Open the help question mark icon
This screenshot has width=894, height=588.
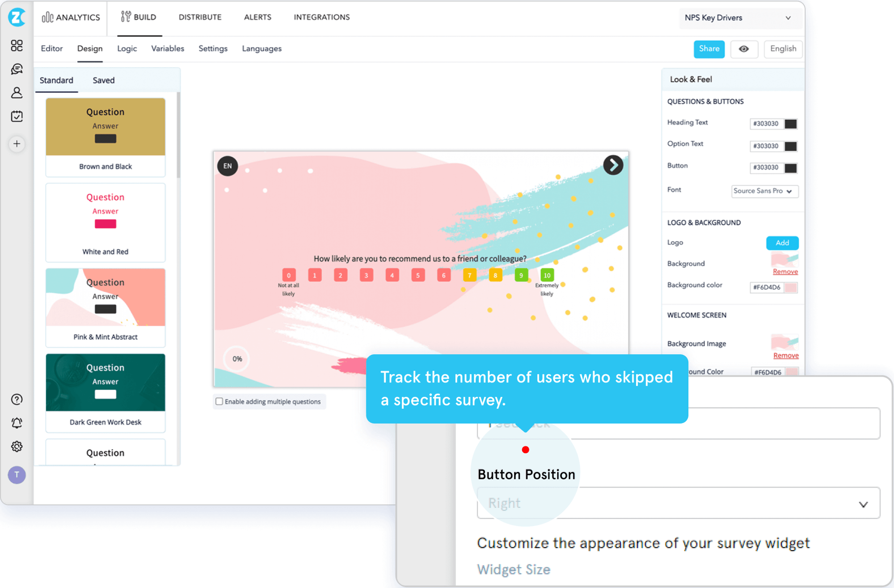pyautogui.click(x=17, y=399)
